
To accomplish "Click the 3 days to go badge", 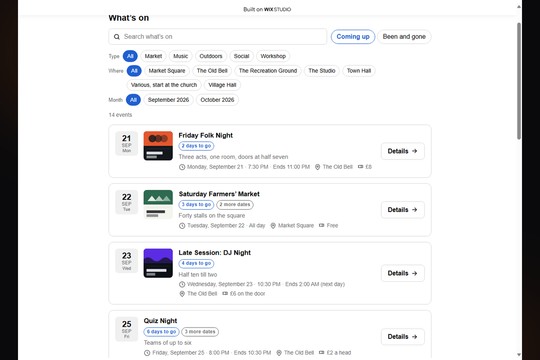I will click(x=196, y=205).
